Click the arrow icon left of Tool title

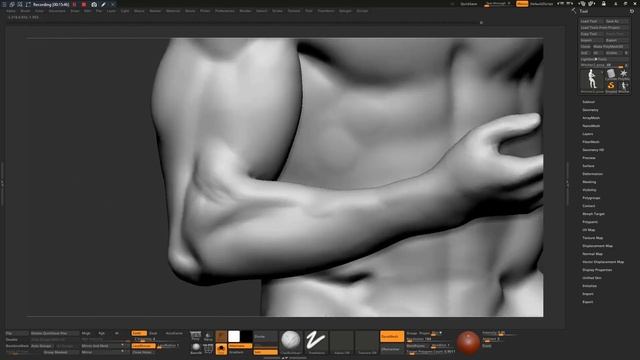tap(574, 11)
